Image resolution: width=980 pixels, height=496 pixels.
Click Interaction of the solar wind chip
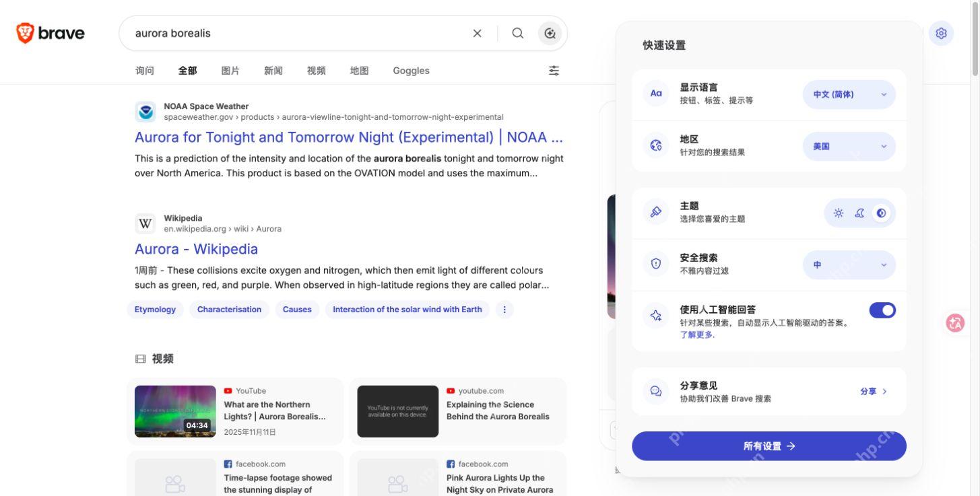click(x=407, y=310)
